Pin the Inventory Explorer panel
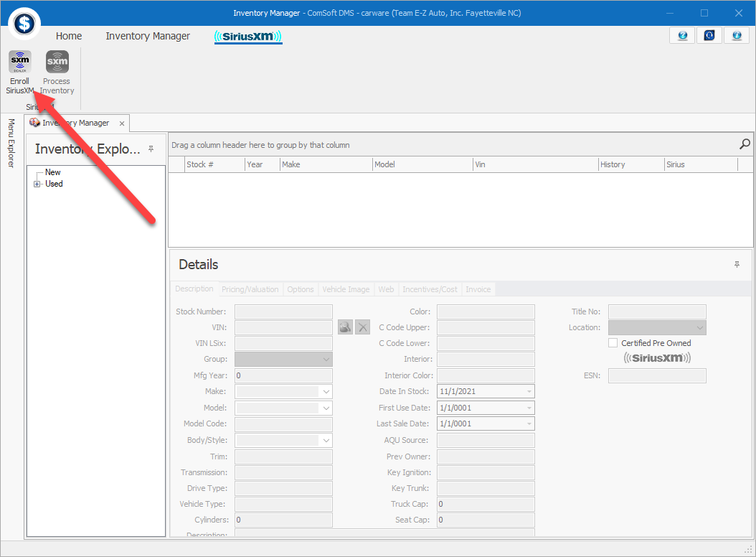 (x=151, y=149)
